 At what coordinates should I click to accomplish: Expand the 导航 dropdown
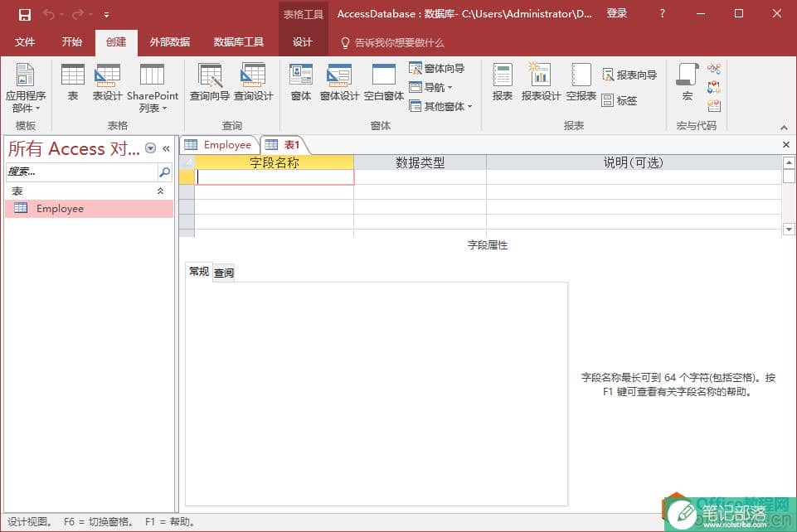(x=431, y=87)
